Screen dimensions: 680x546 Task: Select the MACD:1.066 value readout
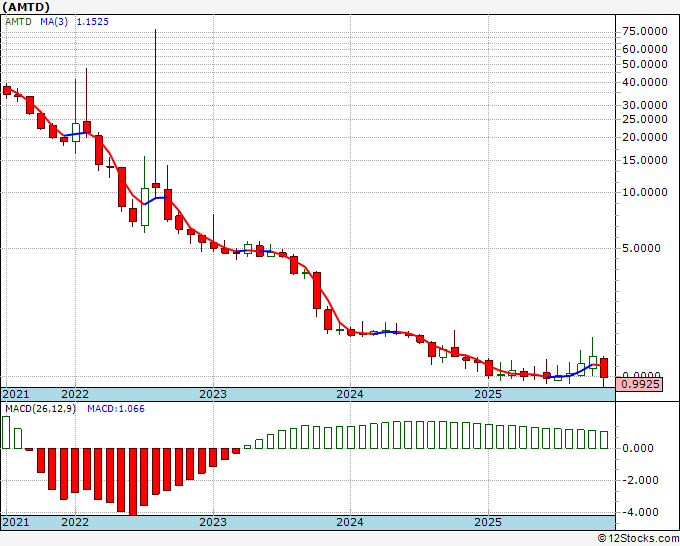tap(116, 409)
